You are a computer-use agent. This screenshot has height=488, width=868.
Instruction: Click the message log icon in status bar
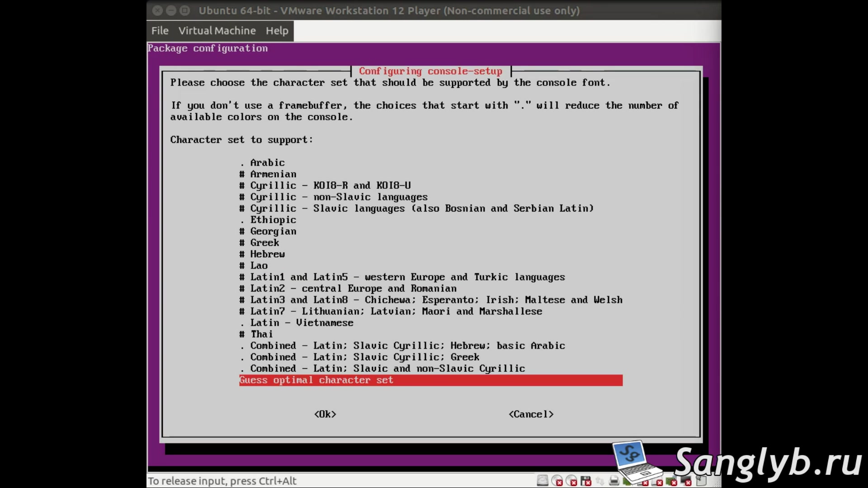coord(701,480)
